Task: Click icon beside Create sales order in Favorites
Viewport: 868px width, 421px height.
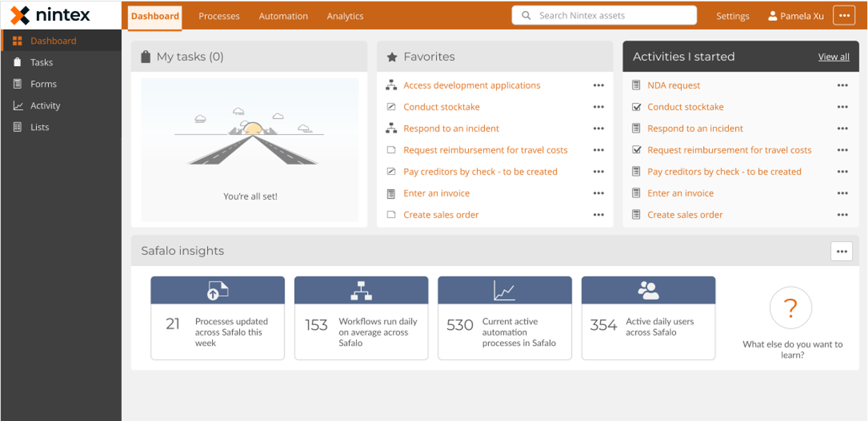Action: pos(391,215)
